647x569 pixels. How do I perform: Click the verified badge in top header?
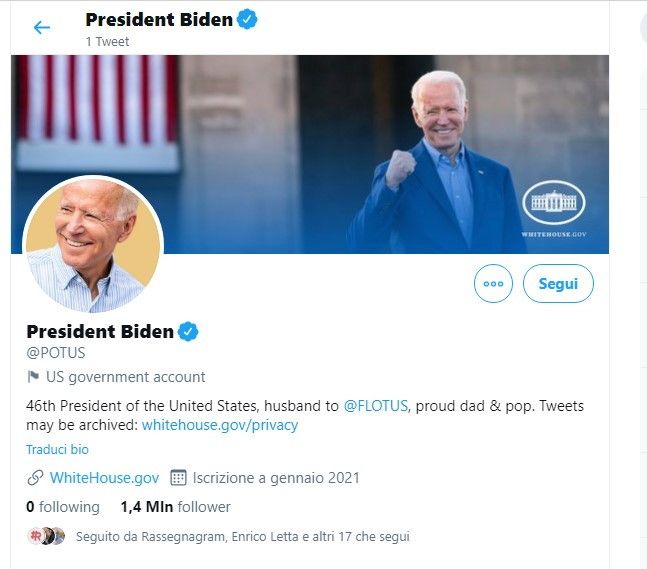click(x=247, y=19)
